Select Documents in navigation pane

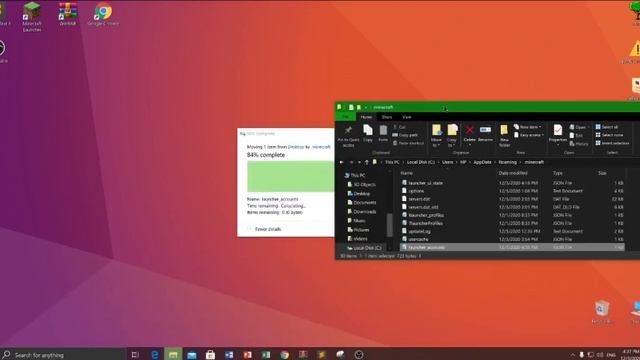362,202
